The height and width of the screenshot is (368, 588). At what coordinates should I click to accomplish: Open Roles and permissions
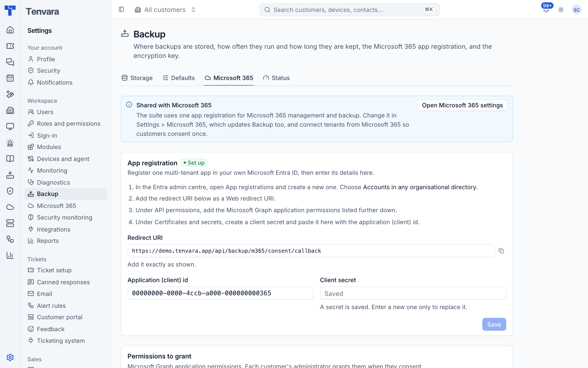pos(66,124)
